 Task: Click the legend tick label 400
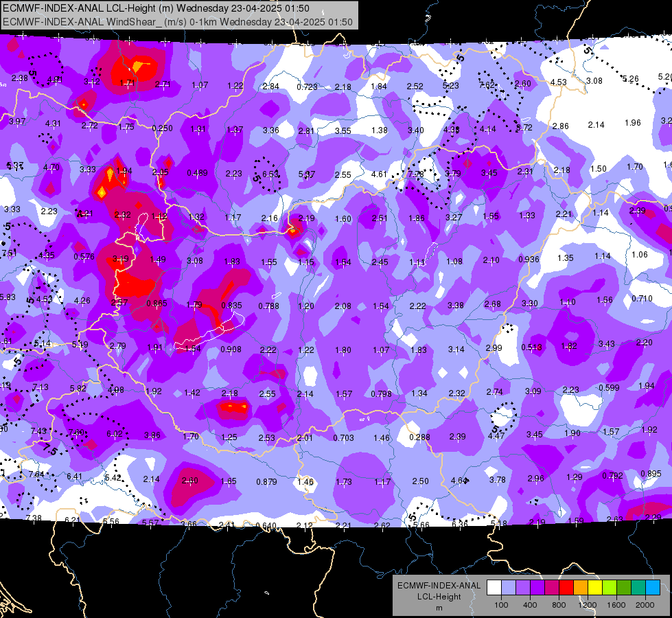pos(530,605)
